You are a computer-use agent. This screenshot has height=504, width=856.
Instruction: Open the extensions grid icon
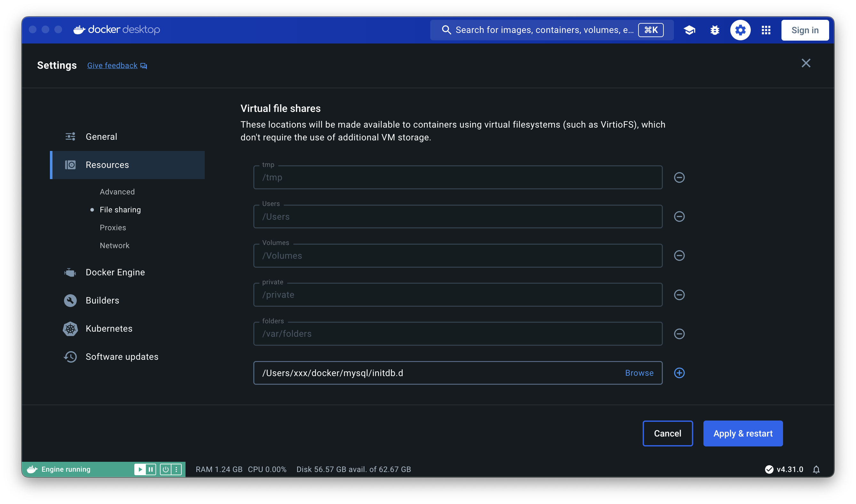click(766, 30)
